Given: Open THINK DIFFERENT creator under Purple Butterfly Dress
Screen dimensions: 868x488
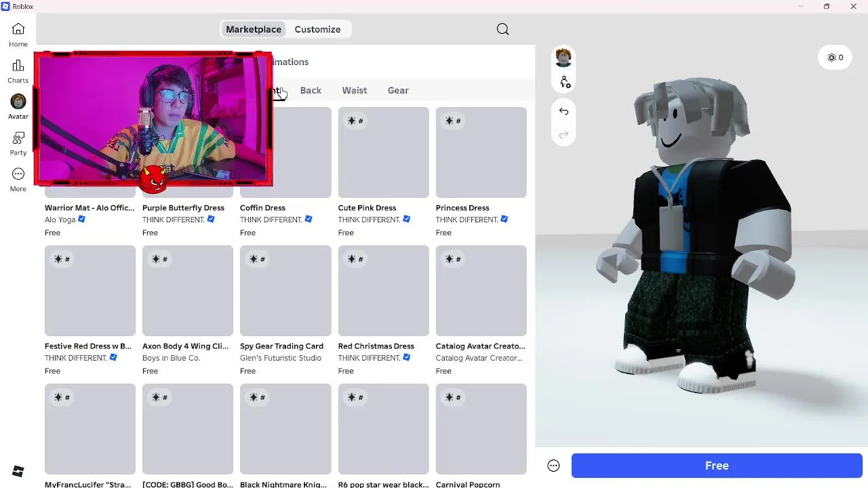Looking at the screenshot, I should click(x=174, y=220).
